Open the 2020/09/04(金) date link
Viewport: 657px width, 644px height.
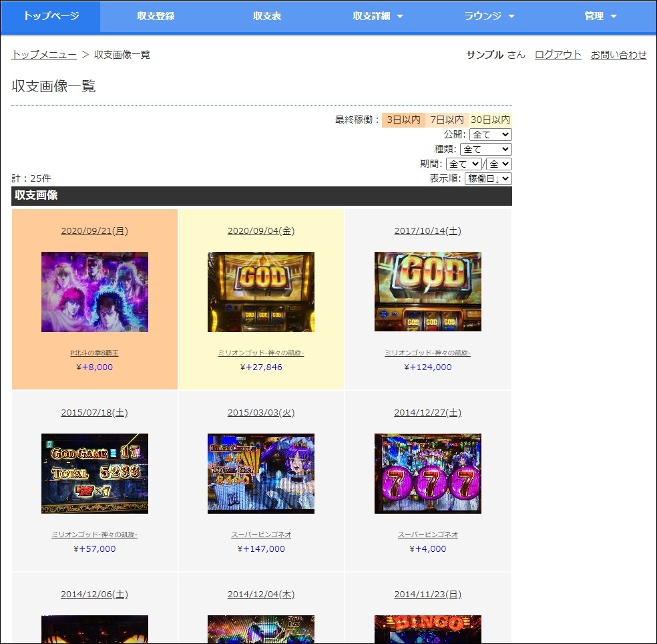[x=261, y=230]
